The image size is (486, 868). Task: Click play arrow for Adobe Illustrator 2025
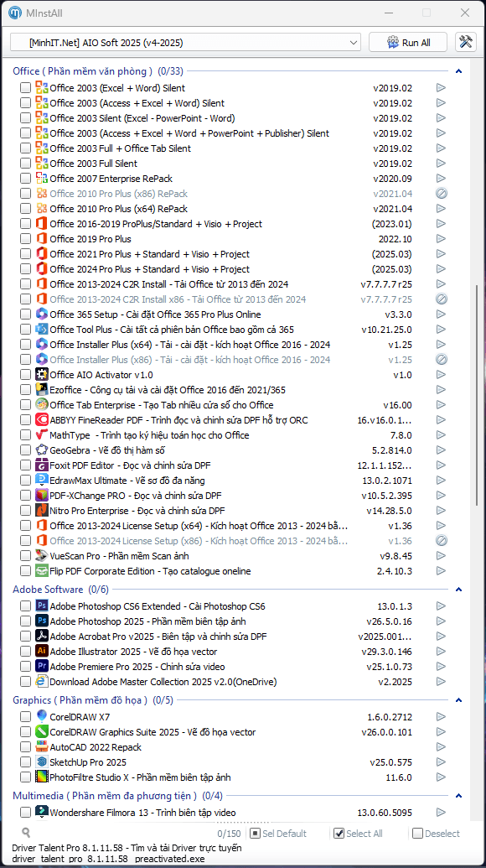pos(442,652)
